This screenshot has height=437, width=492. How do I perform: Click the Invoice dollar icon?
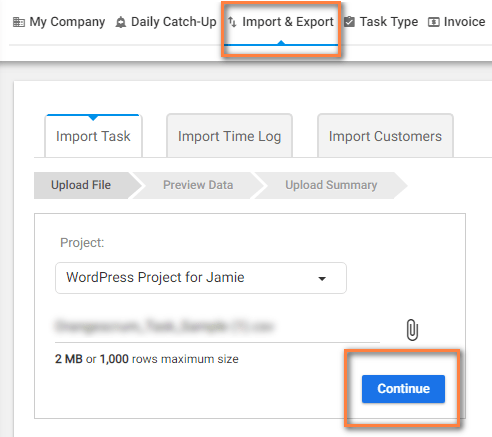(x=434, y=22)
